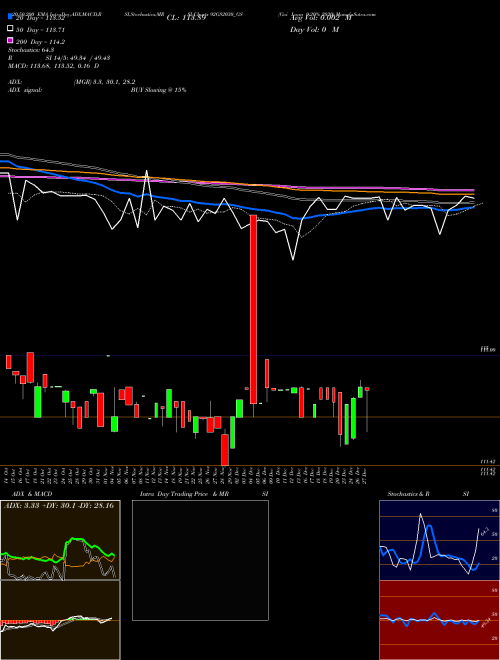Click the 'Avg Vol: 0.002 M' text
The width and height of the screenshot is (500, 660).
pos(321,18)
